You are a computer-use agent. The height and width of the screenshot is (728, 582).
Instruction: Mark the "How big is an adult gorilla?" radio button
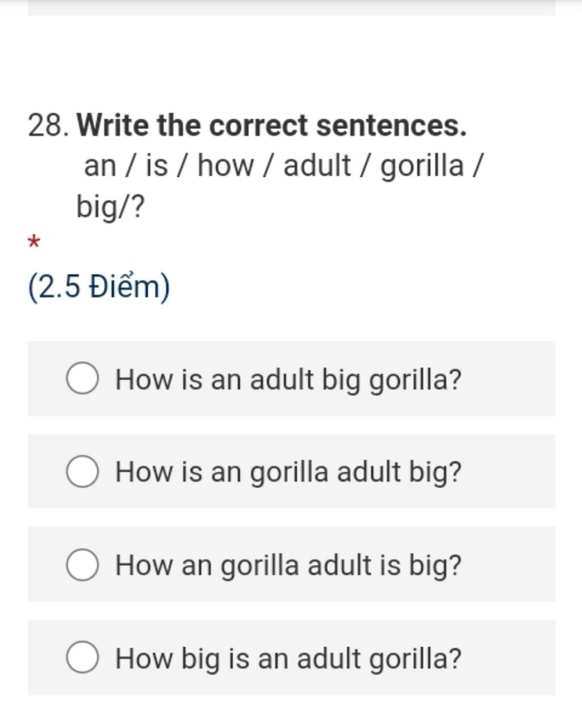coord(83,657)
